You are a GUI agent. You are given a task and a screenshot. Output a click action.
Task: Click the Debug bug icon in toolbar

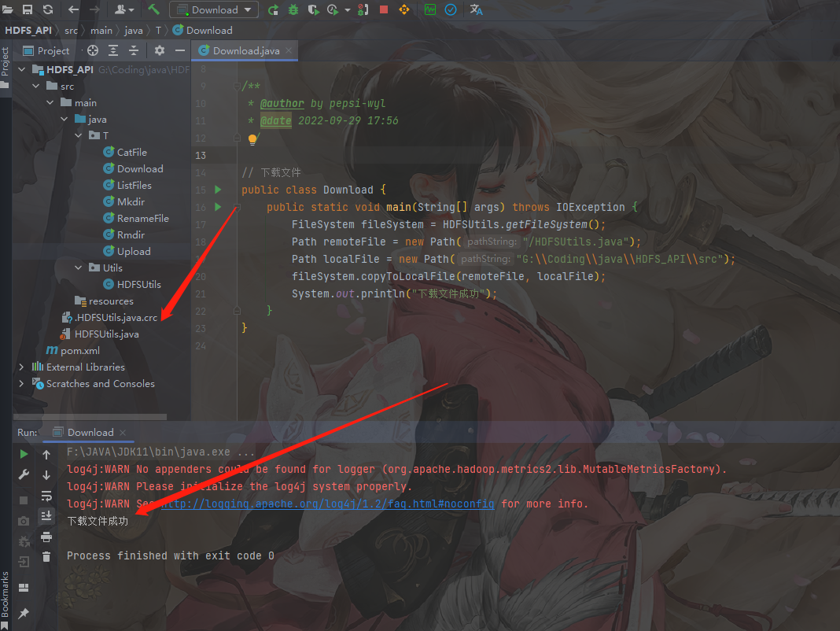point(293,9)
